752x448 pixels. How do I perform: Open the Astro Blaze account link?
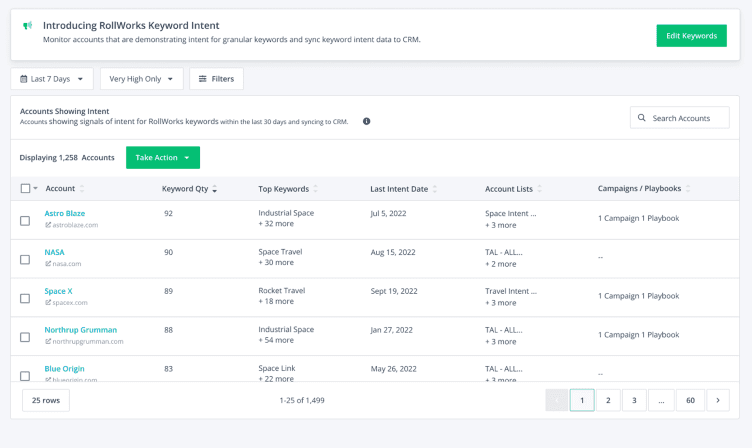click(x=65, y=213)
